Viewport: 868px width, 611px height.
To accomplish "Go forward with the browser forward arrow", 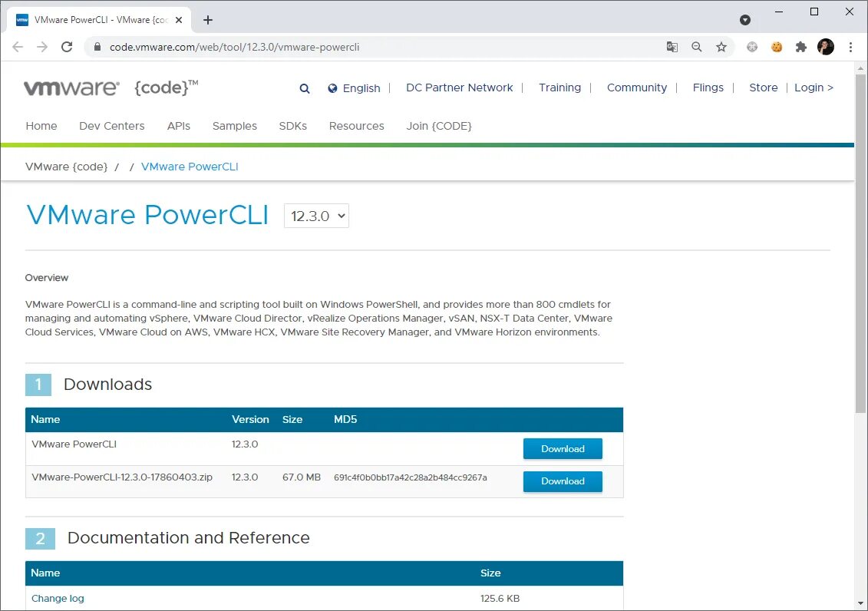I will click(x=42, y=47).
